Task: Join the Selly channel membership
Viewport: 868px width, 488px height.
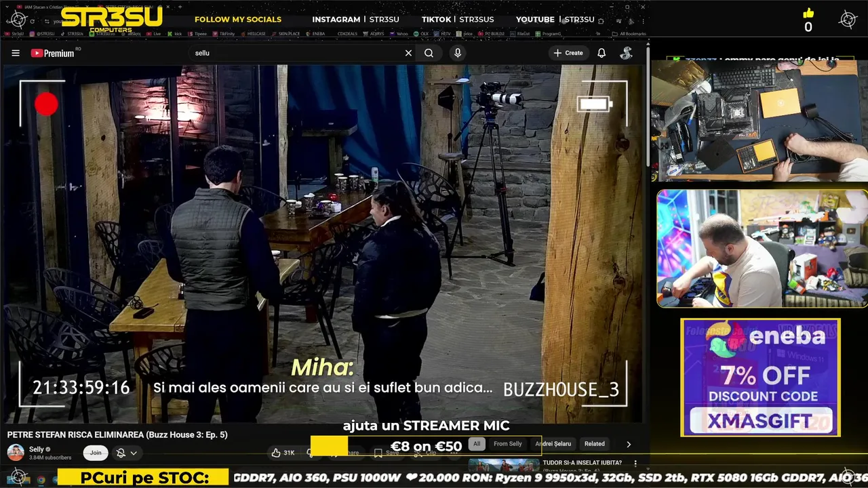Action: (96, 453)
